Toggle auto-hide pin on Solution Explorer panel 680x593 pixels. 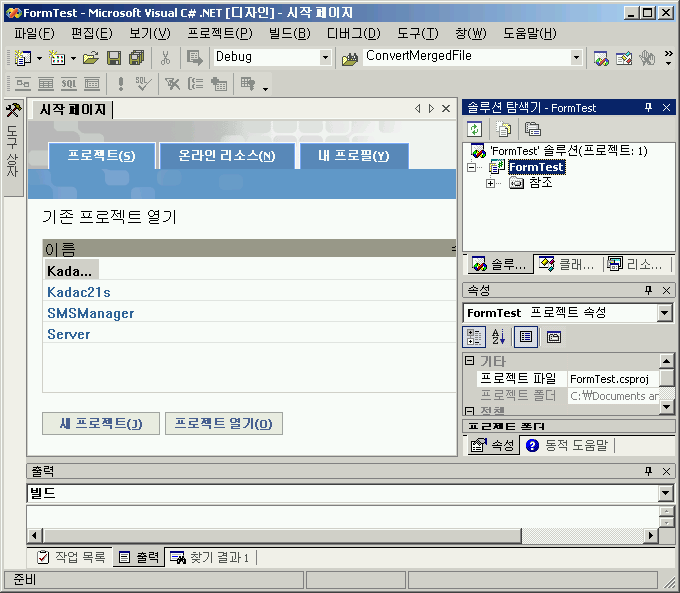[648, 108]
